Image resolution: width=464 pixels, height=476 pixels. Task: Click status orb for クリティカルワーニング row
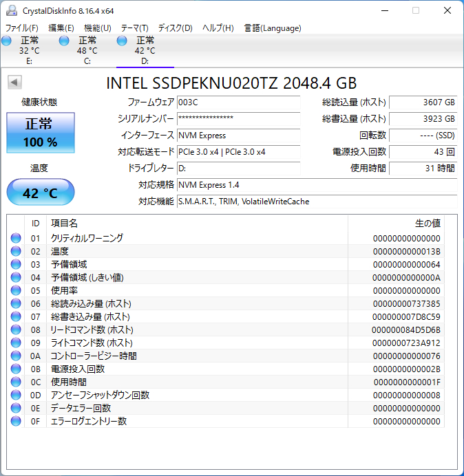pyautogui.click(x=16, y=238)
